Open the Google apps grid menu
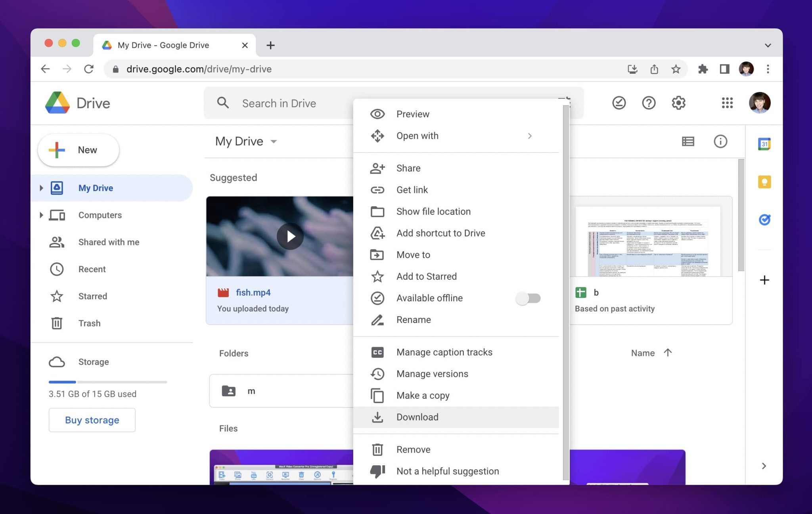812x514 pixels. click(727, 103)
